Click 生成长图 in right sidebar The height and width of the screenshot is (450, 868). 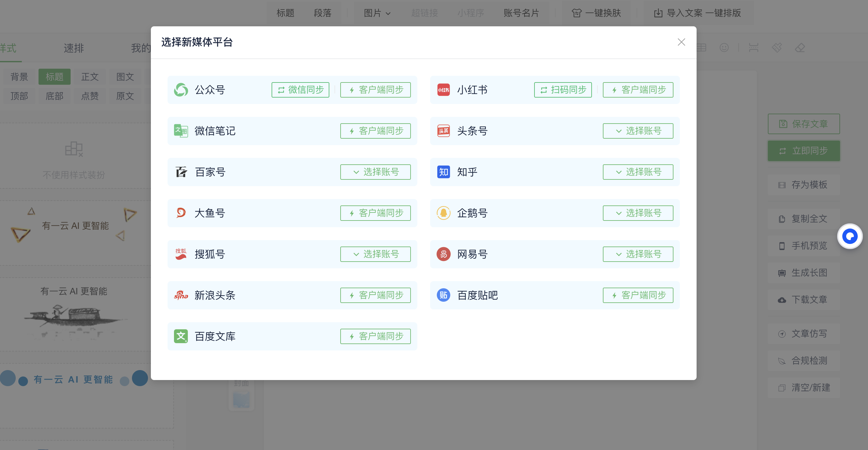pos(804,273)
